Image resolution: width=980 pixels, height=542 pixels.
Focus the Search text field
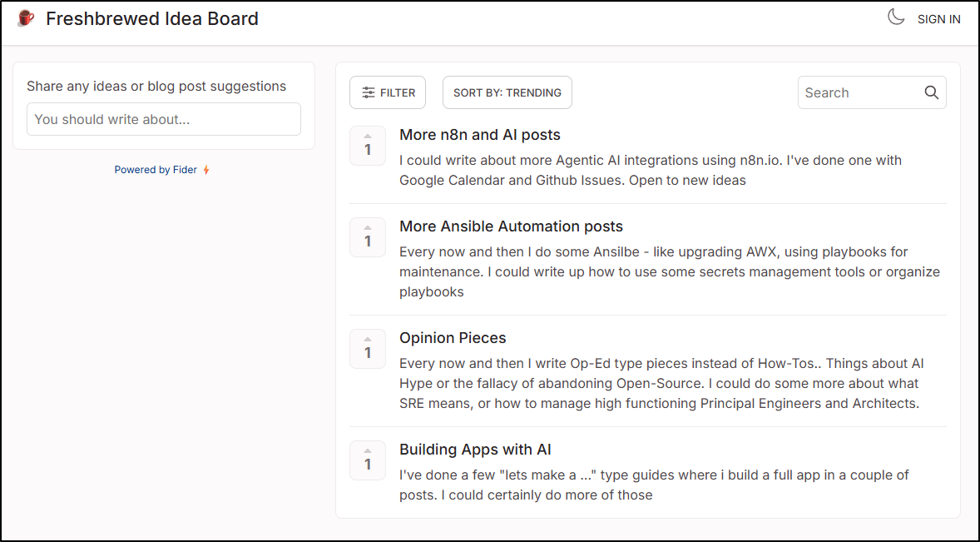860,92
